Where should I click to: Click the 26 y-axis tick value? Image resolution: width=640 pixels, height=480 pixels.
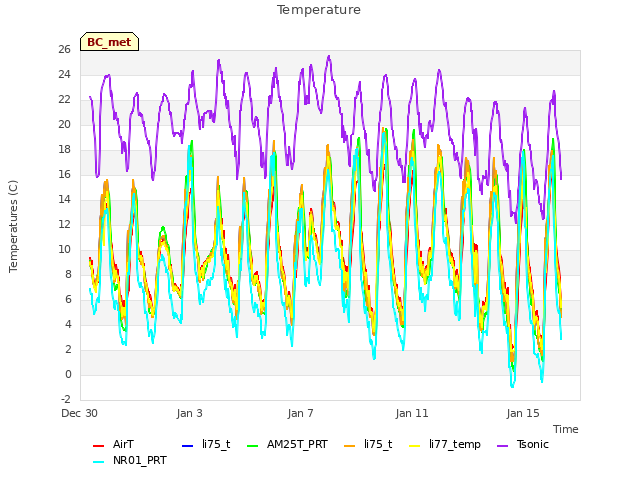(x=64, y=50)
